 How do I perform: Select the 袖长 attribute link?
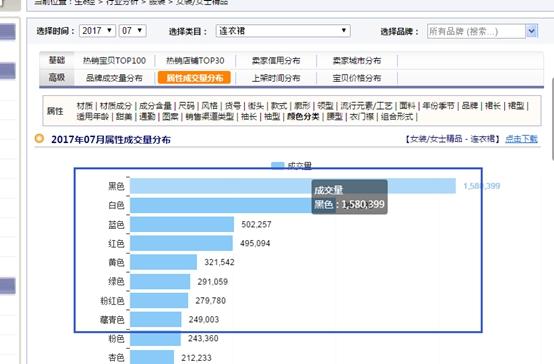point(249,116)
